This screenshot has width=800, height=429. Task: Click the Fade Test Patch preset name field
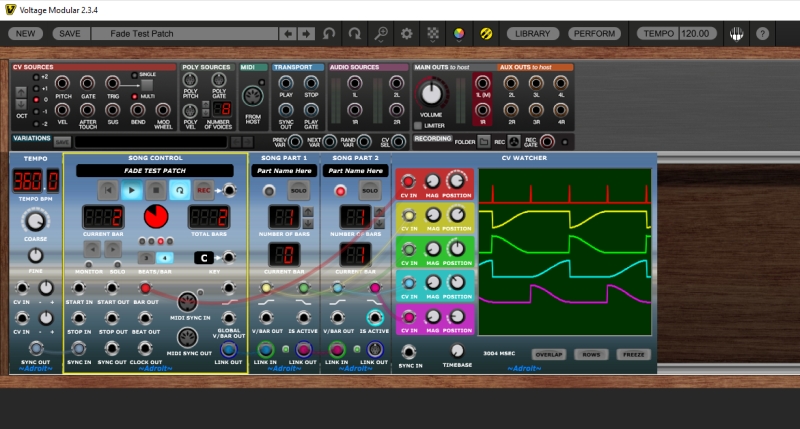[x=184, y=34]
